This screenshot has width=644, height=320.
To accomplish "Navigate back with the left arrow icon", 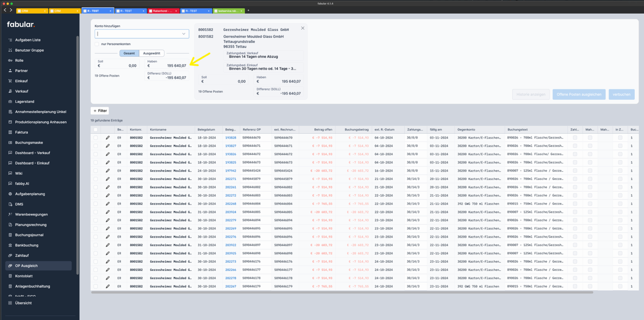I will pyautogui.click(x=5, y=10).
